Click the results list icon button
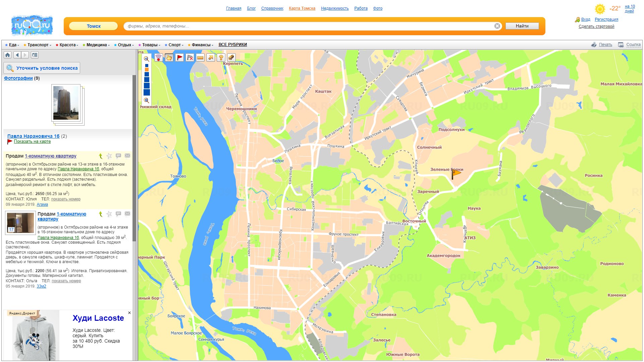Screen dimensions: 644x362 point(35,55)
